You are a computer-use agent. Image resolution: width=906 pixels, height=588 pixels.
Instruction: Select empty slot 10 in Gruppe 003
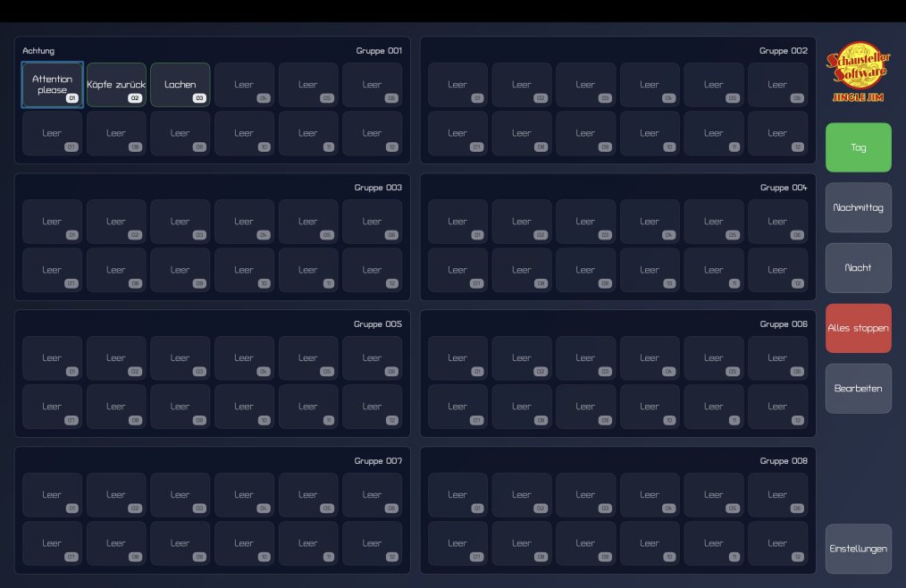tap(245, 270)
